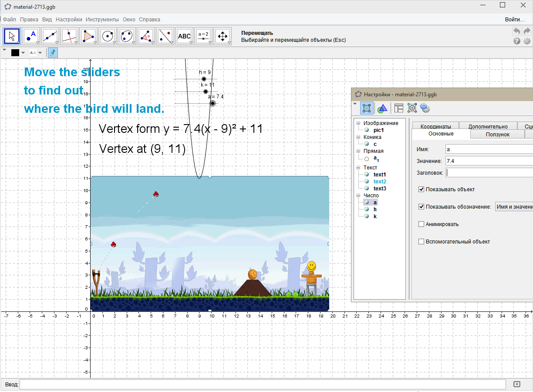The image size is (533, 392).
Task: Select the Move Graphics View tool
Action: pos(223,36)
